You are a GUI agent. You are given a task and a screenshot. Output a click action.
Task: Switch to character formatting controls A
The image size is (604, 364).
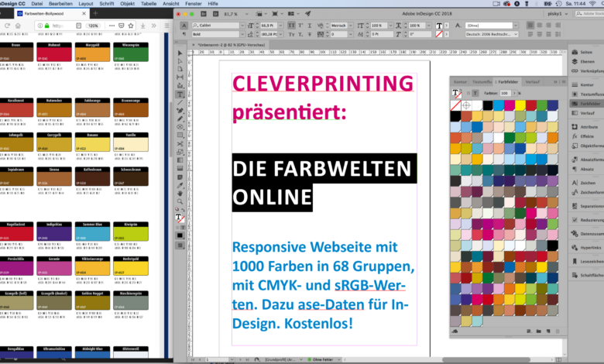184,26
